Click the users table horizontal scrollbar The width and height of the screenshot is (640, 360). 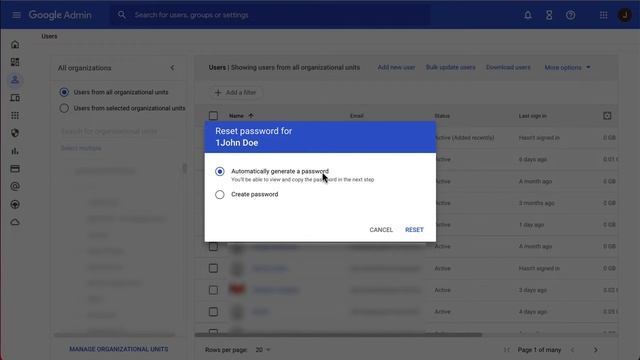tap(338, 335)
